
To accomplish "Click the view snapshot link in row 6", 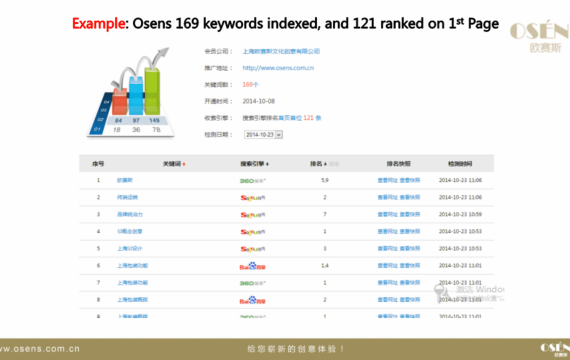I will pyautogui.click(x=410, y=266).
